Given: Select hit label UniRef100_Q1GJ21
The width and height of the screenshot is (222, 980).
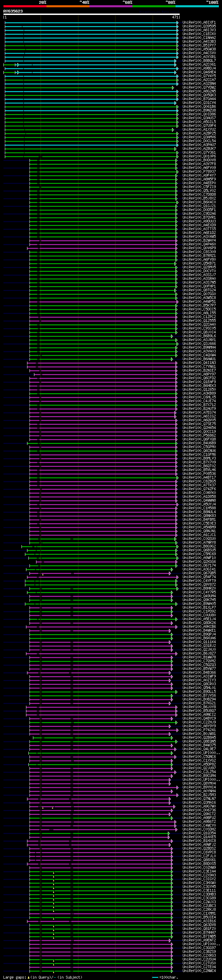Looking at the screenshot, I should (199, 206).
